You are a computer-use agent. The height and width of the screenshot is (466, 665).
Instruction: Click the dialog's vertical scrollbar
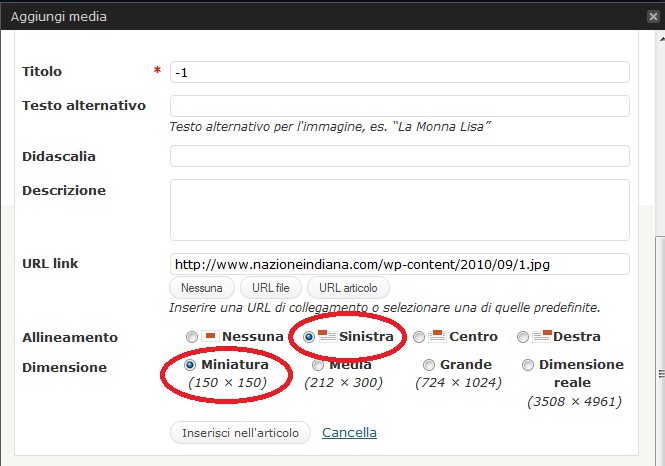[x=657, y=300]
